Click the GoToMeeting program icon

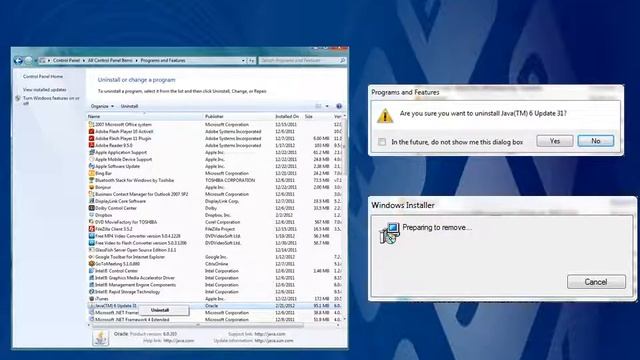point(91,264)
